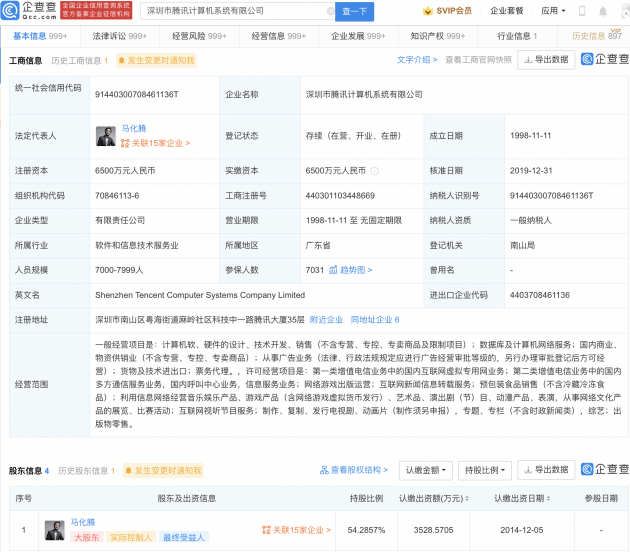Click 附近企业 link in address row
630x552 pixels.
(x=326, y=320)
